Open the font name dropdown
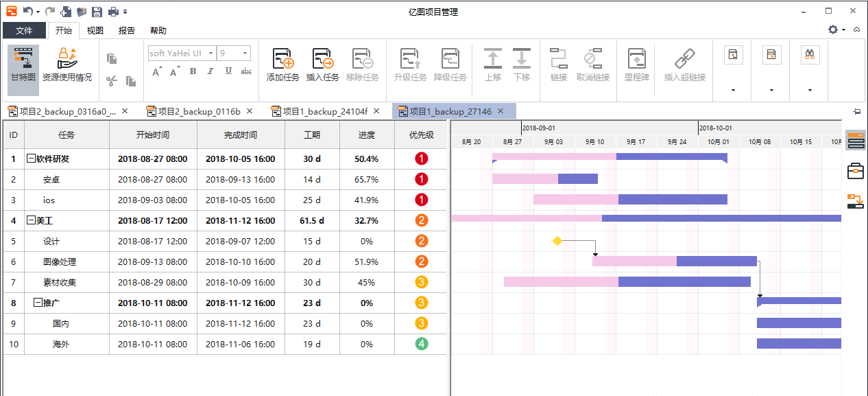Screen dimensions: 868x396 [x=210, y=53]
